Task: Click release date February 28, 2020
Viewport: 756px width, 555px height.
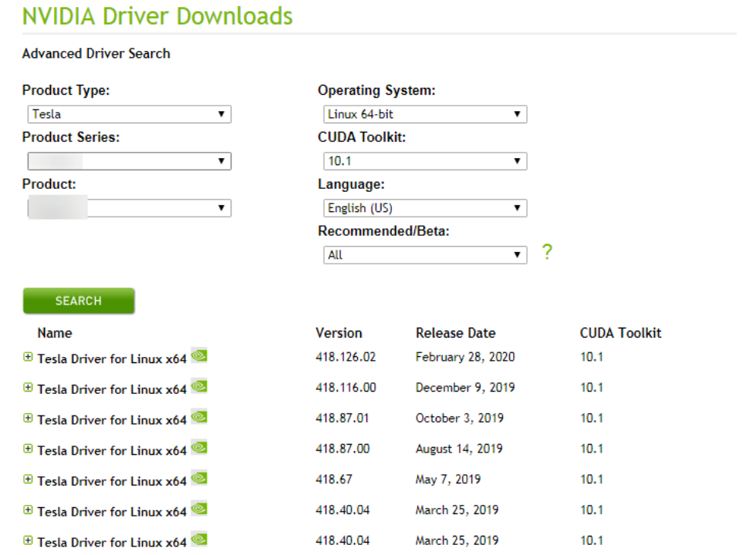Action: tap(465, 357)
